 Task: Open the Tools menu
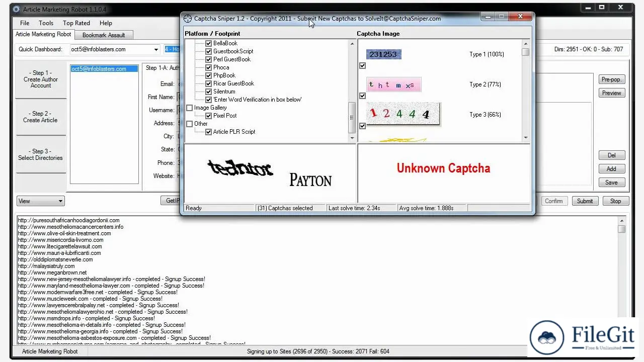pyautogui.click(x=46, y=23)
